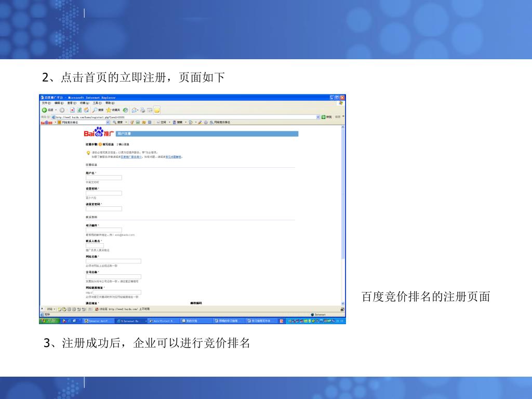Click the IE Refresh page icon
The width and height of the screenshot is (532, 399).
coord(79,110)
